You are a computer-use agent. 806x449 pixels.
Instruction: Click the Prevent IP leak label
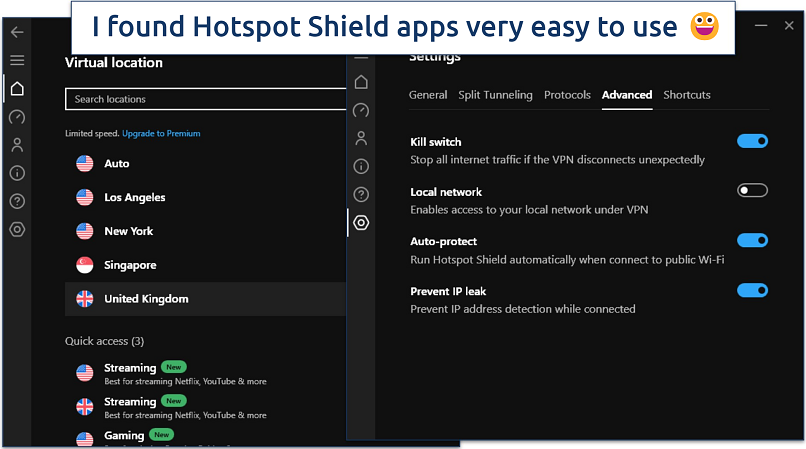click(448, 291)
